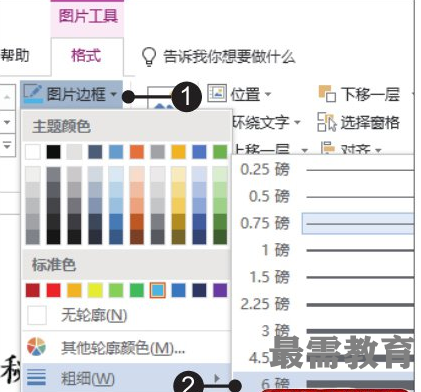Click the 位置 picture icon
The width and height of the screenshot is (421, 392).
(x=217, y=93)
